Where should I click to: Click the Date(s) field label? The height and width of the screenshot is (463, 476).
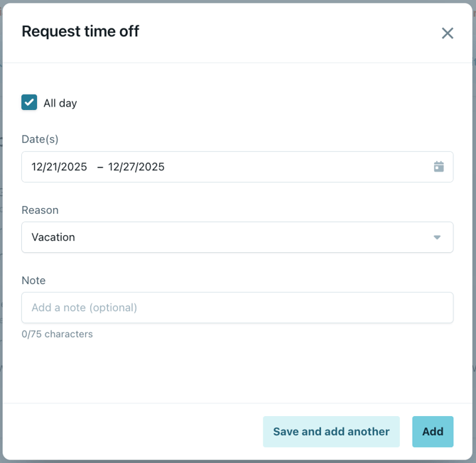tap(40, 139)
